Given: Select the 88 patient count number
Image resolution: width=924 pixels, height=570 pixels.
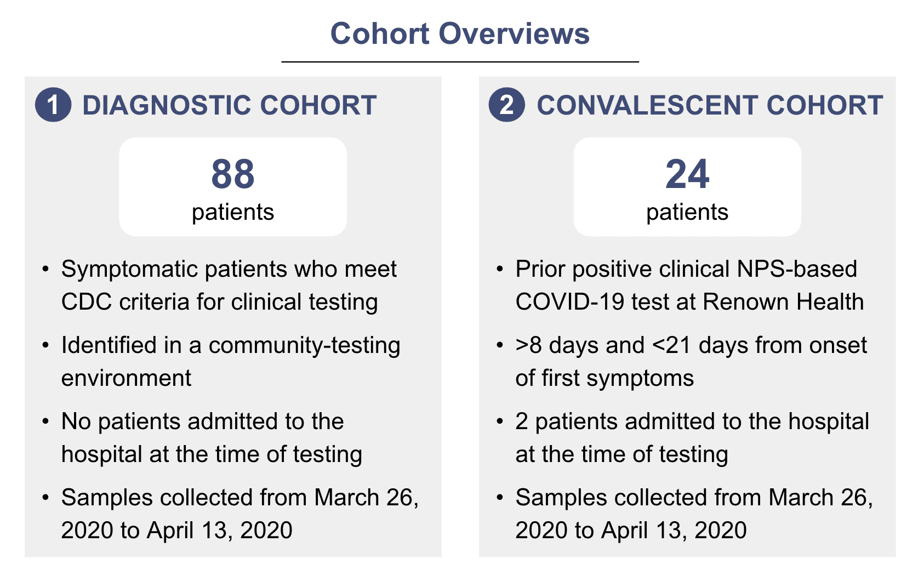Looking at the screenshot, I should click(x=233, y=174).
